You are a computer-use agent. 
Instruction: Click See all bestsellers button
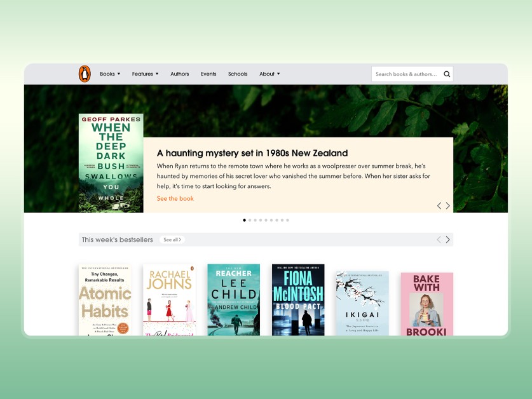[x=172, y=240]
